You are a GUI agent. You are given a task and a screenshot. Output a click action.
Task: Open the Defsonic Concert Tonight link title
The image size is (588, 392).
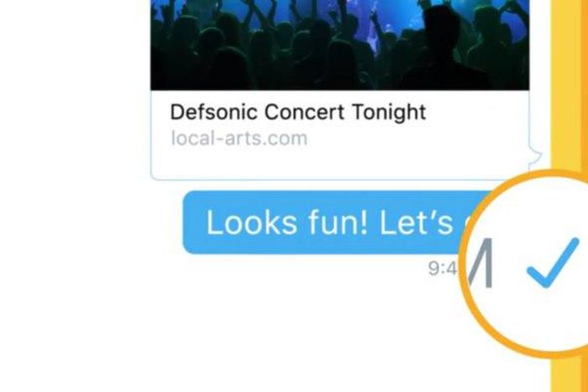[298, 112]
